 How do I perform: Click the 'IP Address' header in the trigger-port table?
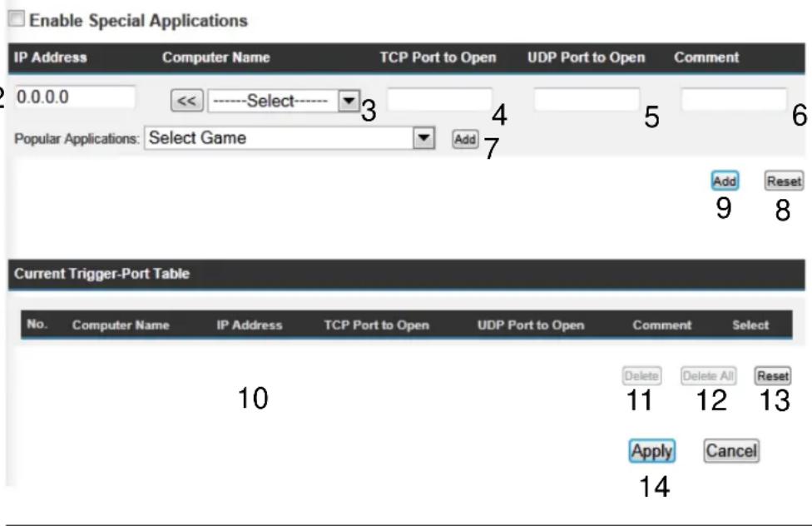pyautogui.click(x=249, y=325)
